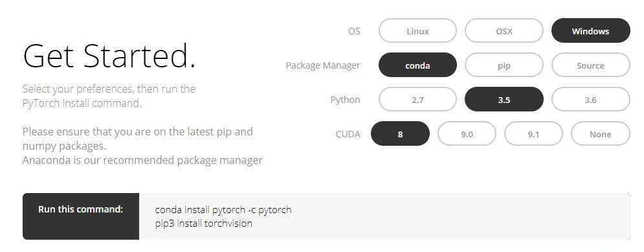Pick conda as the package manager

(417, 65)
